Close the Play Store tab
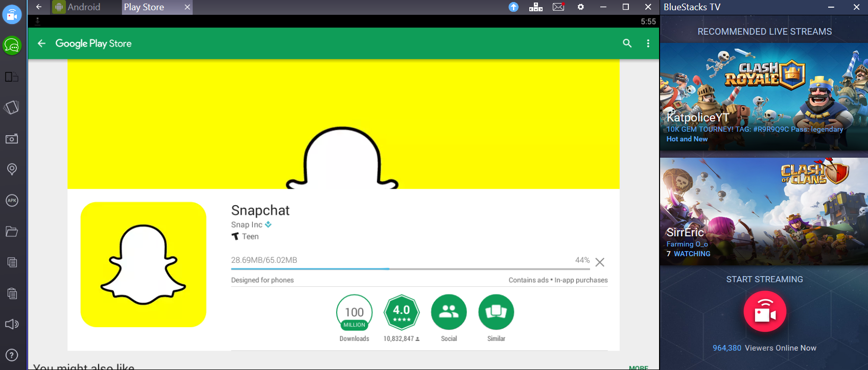The image size is (868, 370). coord(187,7)
